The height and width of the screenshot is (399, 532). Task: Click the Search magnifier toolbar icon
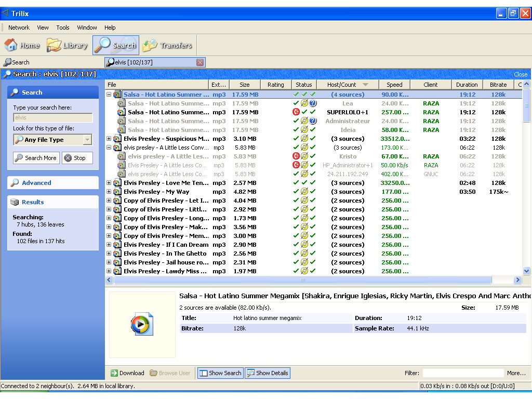(102, 45)
